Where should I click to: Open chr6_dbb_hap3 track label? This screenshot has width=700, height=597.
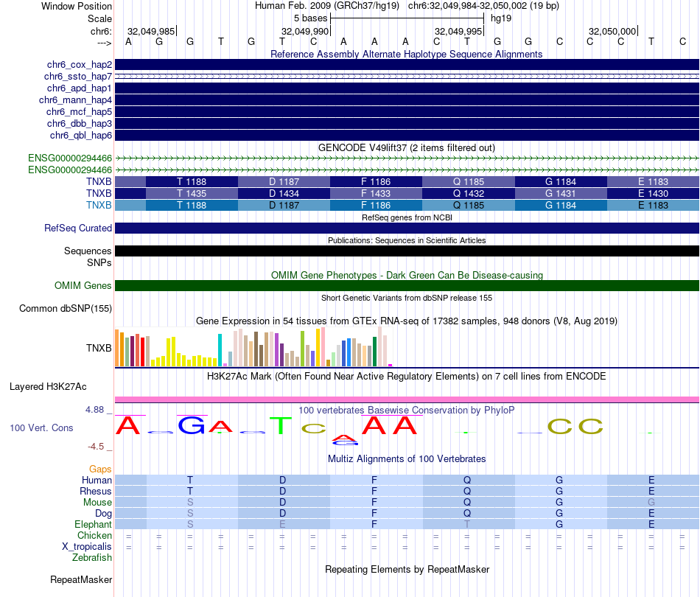tap(80, 123)
